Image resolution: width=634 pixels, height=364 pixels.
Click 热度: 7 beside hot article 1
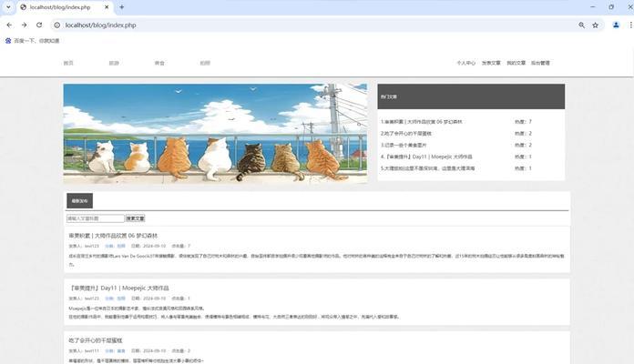523,122
